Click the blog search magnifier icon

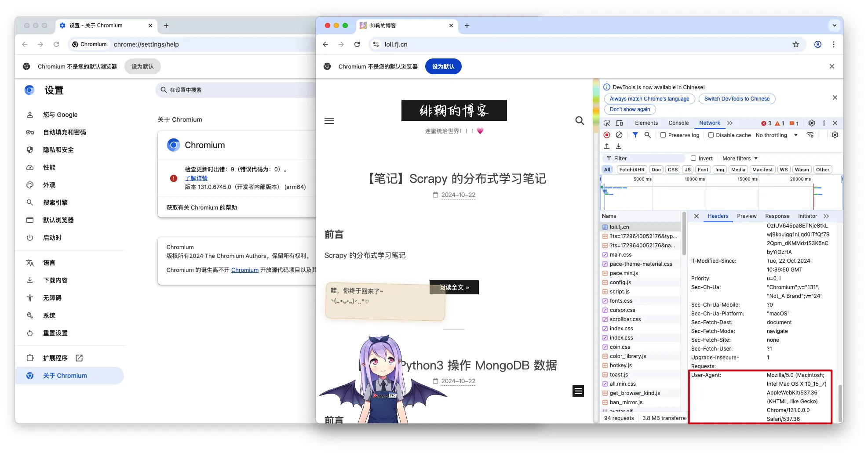(580, 121)
